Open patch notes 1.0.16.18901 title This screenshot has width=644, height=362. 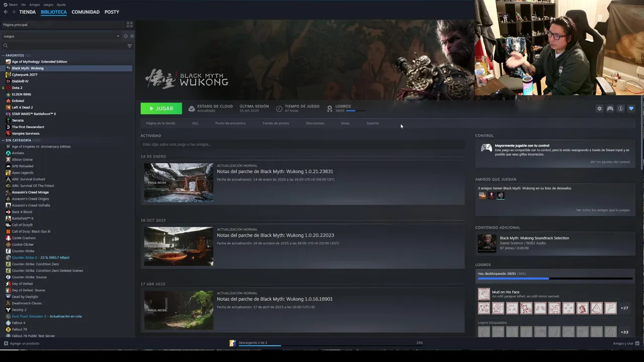[x=275, y=299]
